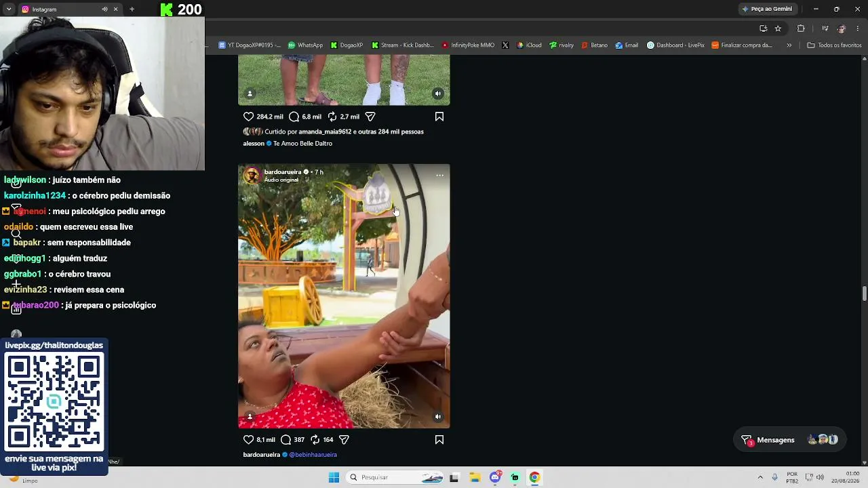The image size is (868, 488).
Task: Show tagged people on the top alesson video
Action: pyautogui.click(x=250, y=94)
